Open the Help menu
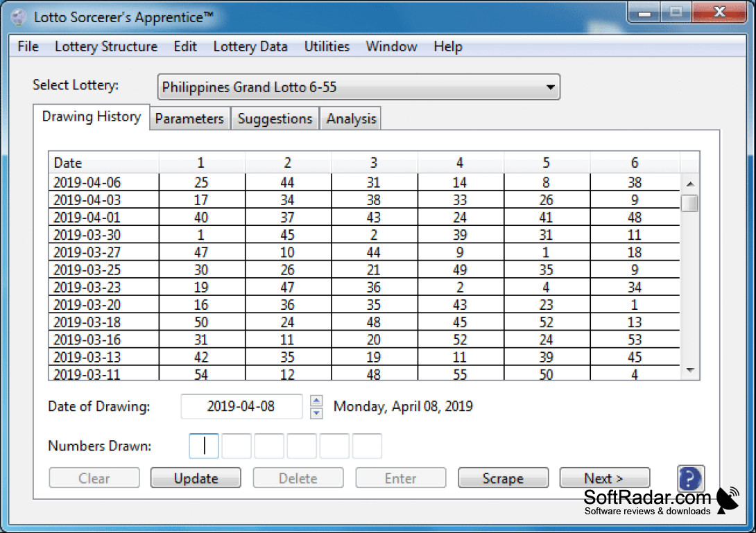This screenshot has width=756, height=533. coord(448,46)
